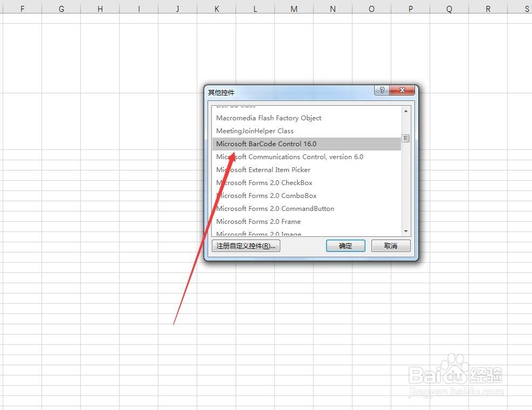This screenshot has height=410, width=532.
Task: Select column K header
Action: pos(217,9)
